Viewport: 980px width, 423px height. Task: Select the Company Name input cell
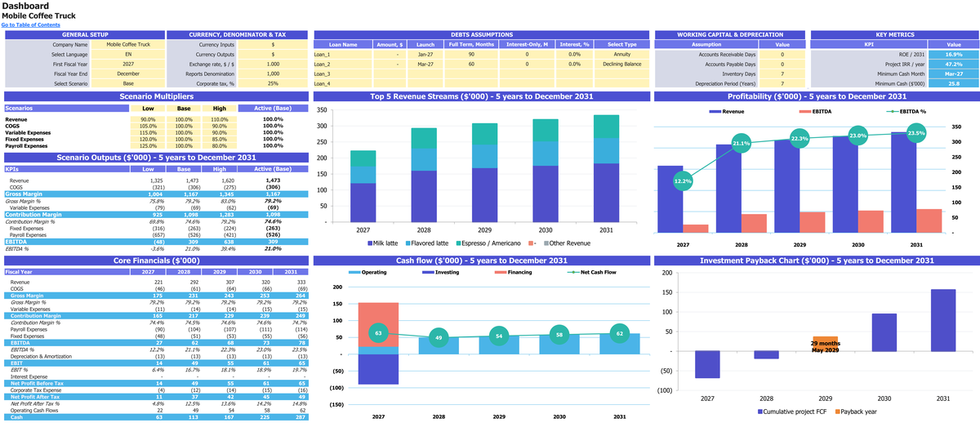[x=128, y=44]
